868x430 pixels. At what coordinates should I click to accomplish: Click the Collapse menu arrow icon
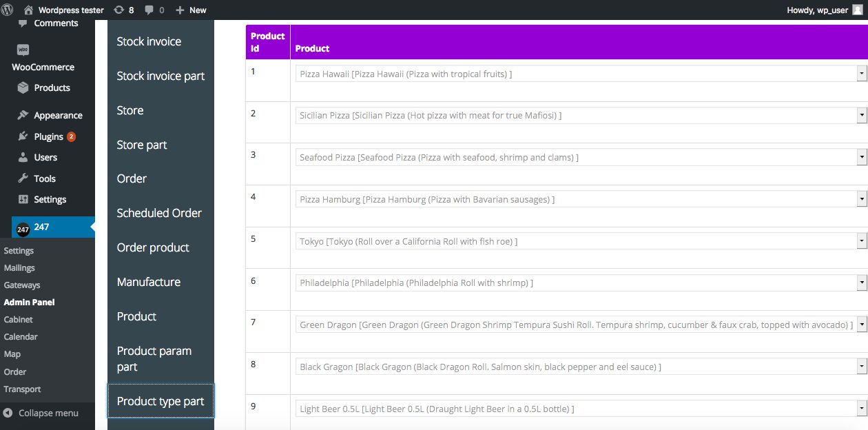[x=8, y=413]
